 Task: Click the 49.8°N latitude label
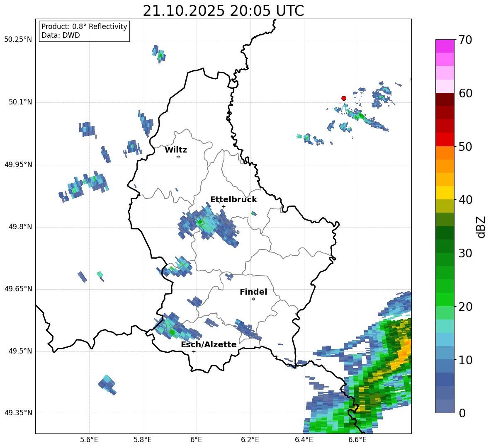coord(21,227)
